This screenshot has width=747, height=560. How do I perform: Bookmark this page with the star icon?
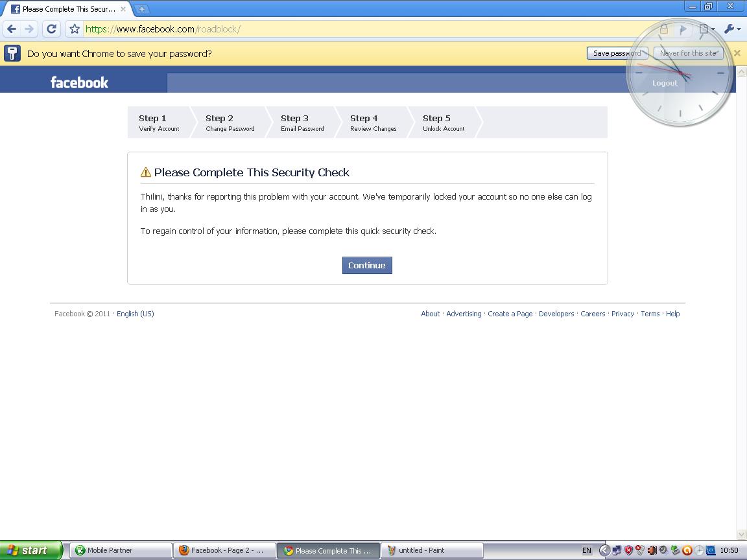(75, 29)
